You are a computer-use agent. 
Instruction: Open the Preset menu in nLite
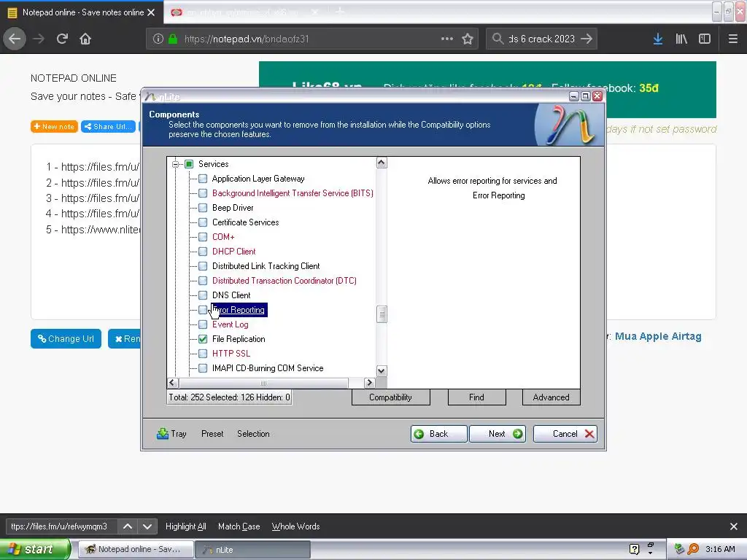coord(212,434)
